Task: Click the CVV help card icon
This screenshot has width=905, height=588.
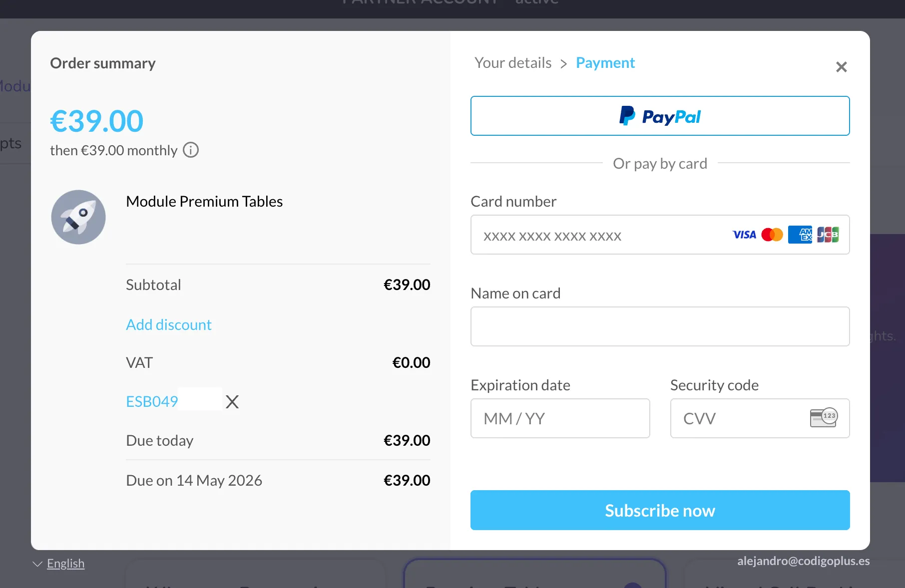Action: click(x=824, y=418)
